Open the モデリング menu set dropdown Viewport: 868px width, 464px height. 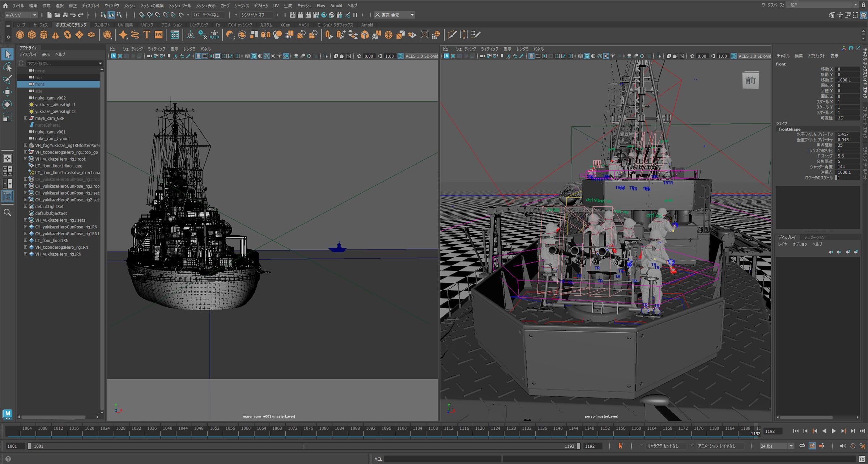point(21,15)
